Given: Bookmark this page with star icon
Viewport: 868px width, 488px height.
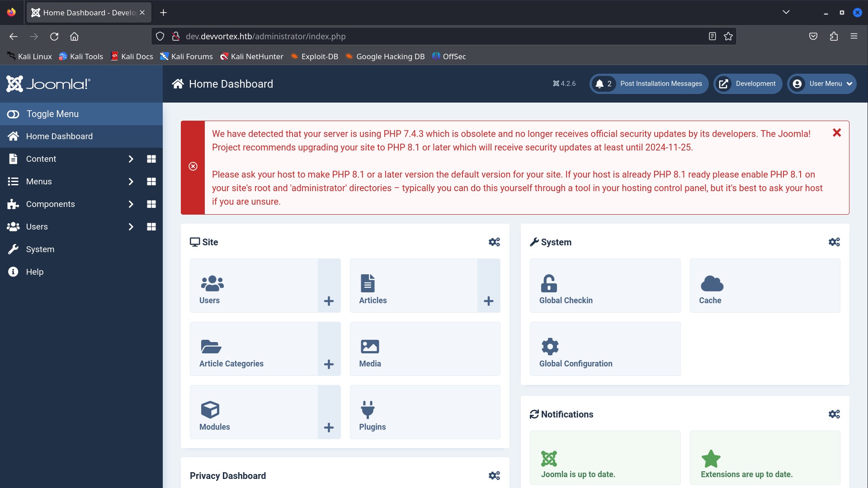Looking at the screenshot, I should [728, 37].
